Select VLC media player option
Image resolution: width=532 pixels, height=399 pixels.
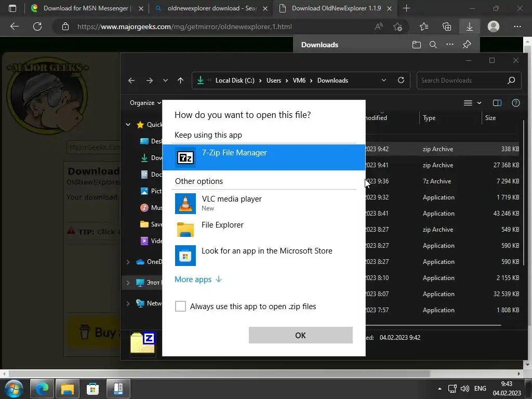pos(263,203)
